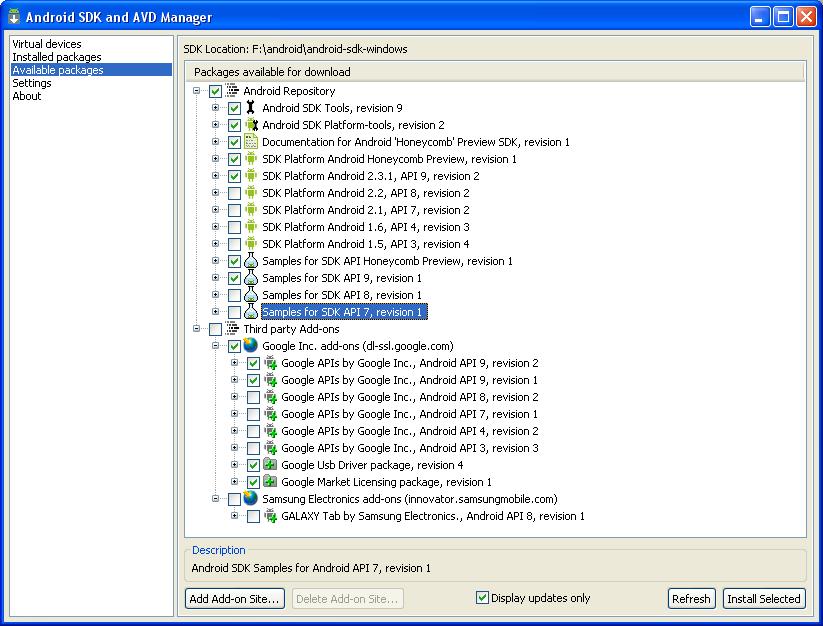Open the About page
The width and height of the screenshot is (823, 626).
[26, 96]
